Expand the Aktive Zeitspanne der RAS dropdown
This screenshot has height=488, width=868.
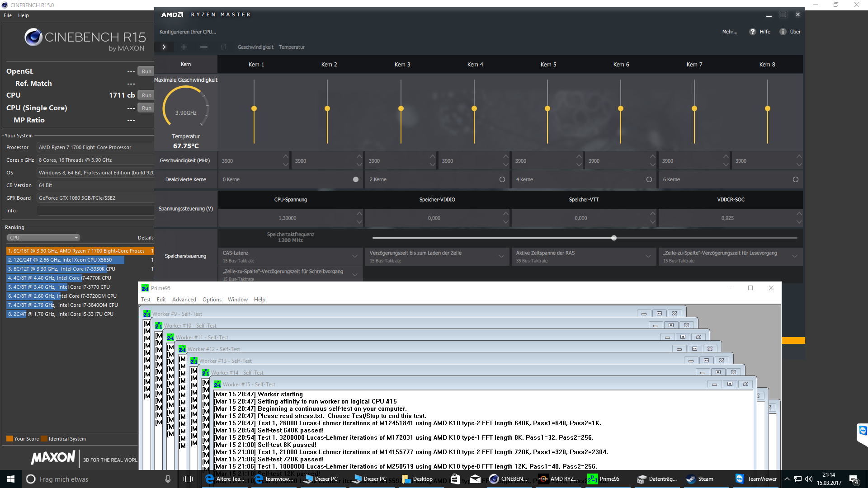[648, 256]
